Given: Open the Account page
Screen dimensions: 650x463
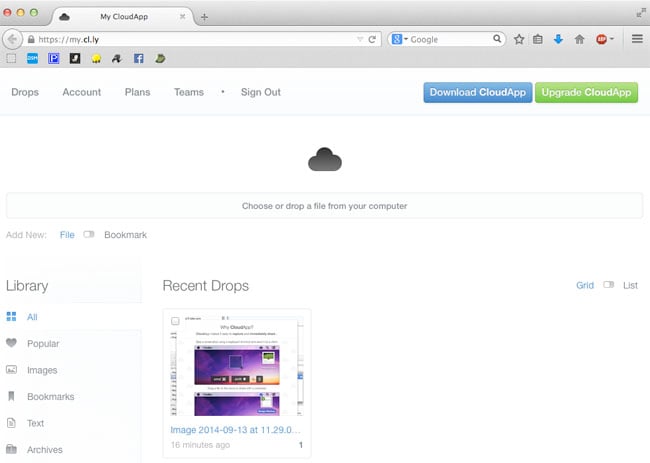Looking at the screenshot, I should coord(82,92).
